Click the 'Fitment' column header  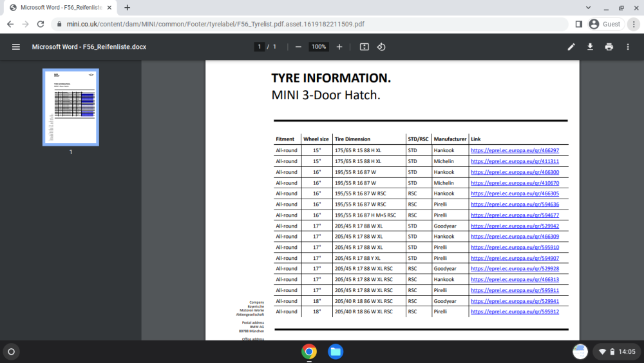285,139
